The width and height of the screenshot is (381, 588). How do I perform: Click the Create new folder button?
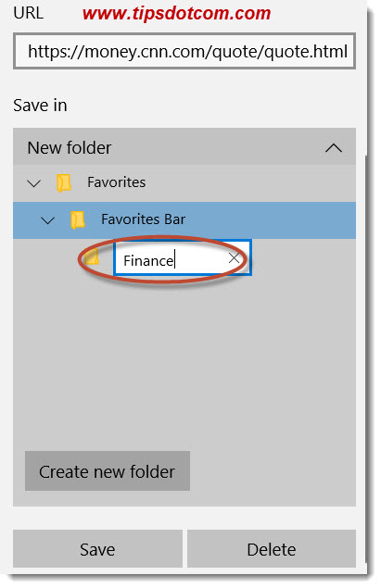(x=108, y=471)
